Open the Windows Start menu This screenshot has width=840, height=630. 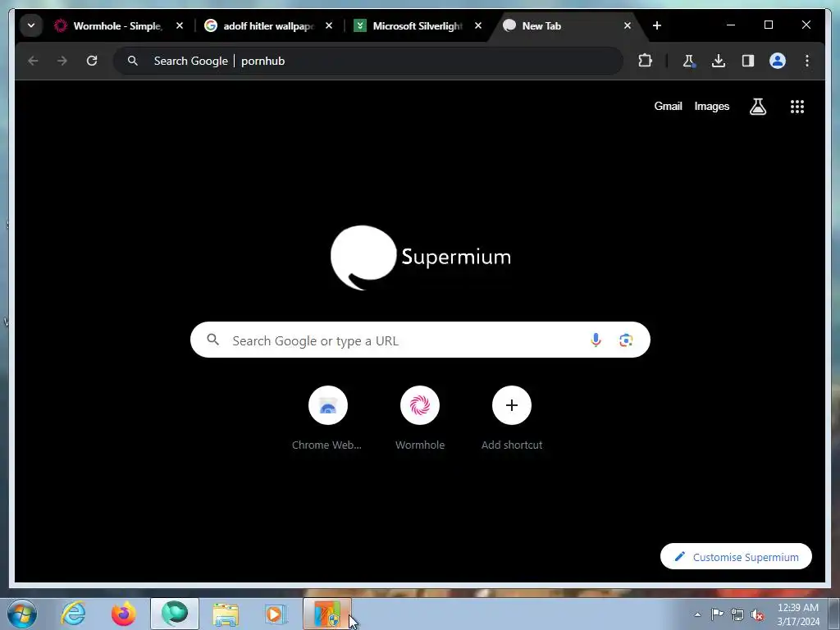point(22,614)
